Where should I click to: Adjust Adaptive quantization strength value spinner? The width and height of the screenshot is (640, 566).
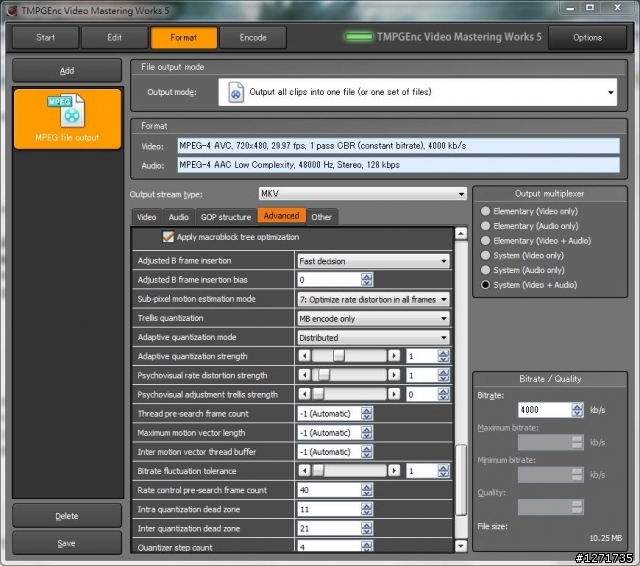coord(443,356)
